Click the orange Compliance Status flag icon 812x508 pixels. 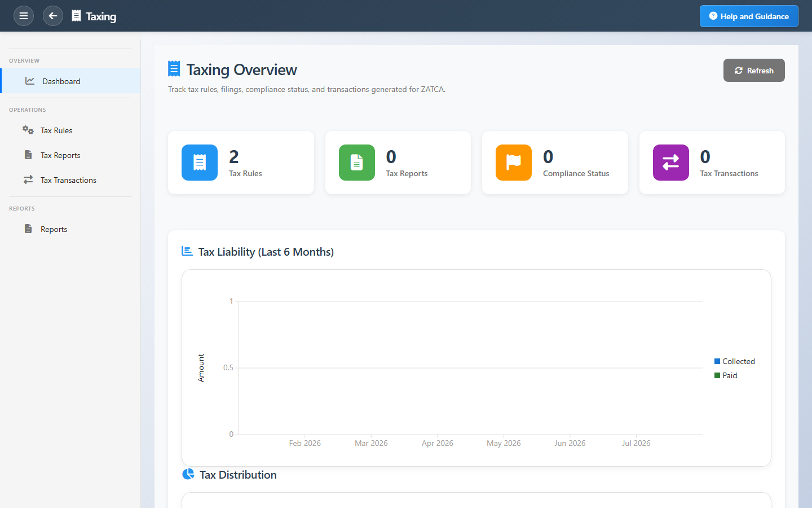click(514, 163)
